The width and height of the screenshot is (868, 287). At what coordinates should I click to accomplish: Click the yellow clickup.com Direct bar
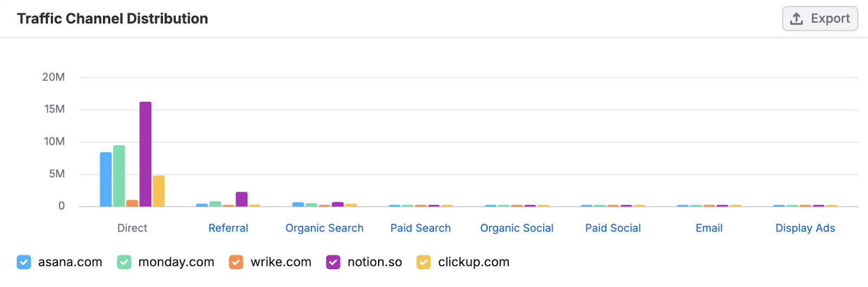coord(158,191)
